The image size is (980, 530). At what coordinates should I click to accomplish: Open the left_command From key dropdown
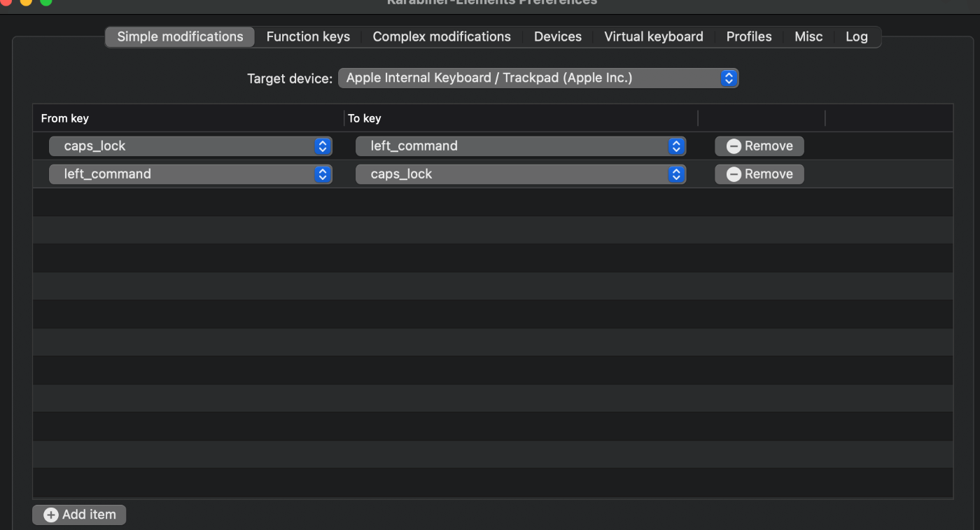(190, 174)
